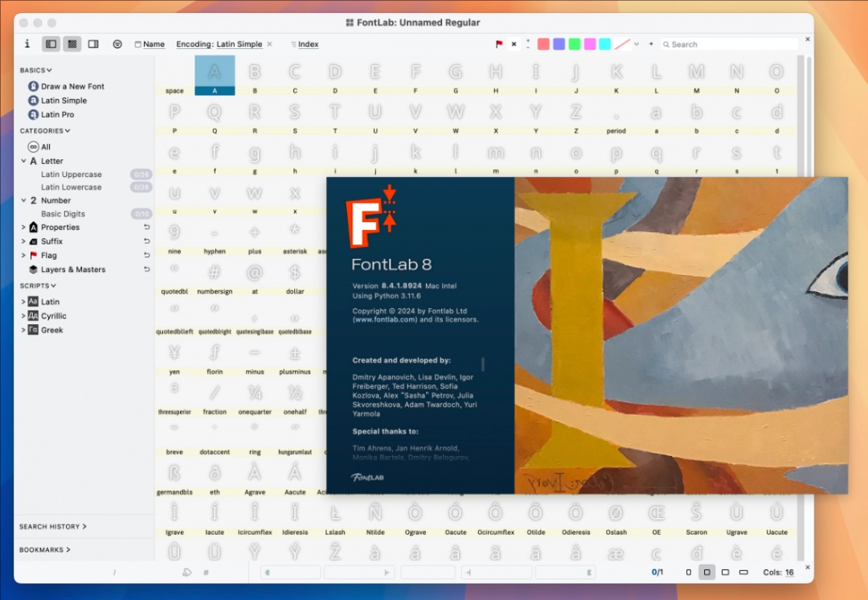Click reset arrow beside Layers & Masters
Screen dimensions: 868x600
(147, 269)
